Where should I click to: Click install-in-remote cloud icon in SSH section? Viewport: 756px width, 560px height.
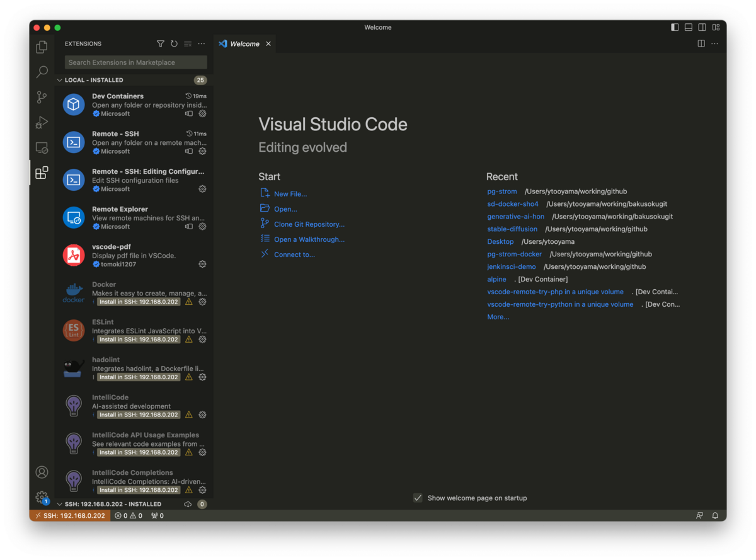click(x=188, y=504)
